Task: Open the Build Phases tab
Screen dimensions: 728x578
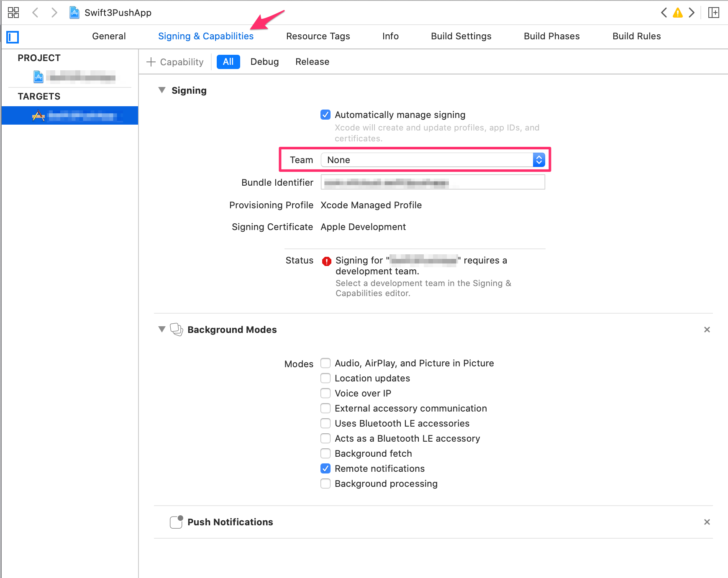Action: coord(551,36)
